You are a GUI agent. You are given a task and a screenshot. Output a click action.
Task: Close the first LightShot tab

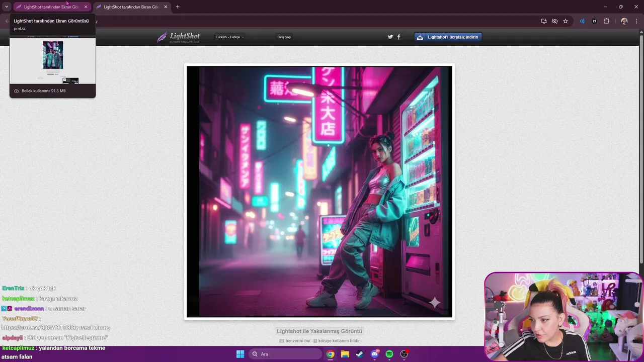[86, 7]
